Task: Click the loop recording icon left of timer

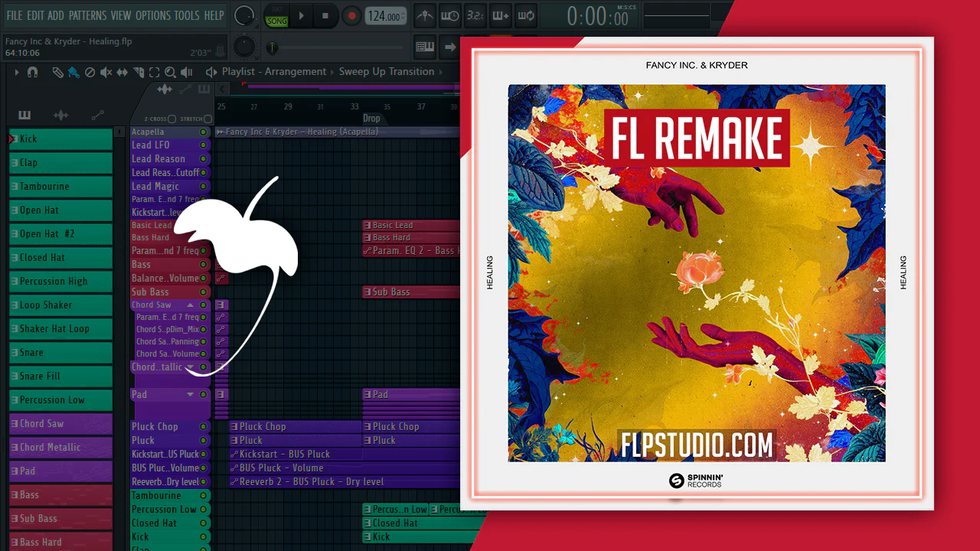Action: [526, 15]
